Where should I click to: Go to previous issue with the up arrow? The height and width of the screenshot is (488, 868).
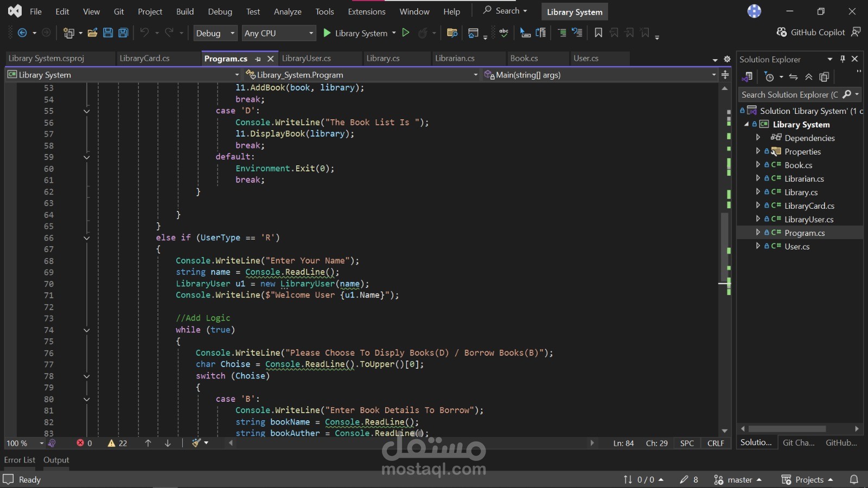click(148, 443)
